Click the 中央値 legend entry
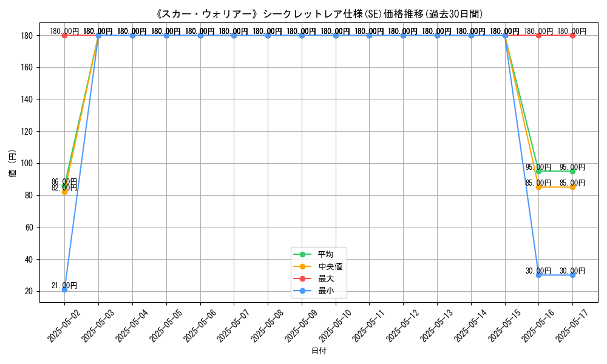Viewport: 607px width, 364px height. (318, 266)
